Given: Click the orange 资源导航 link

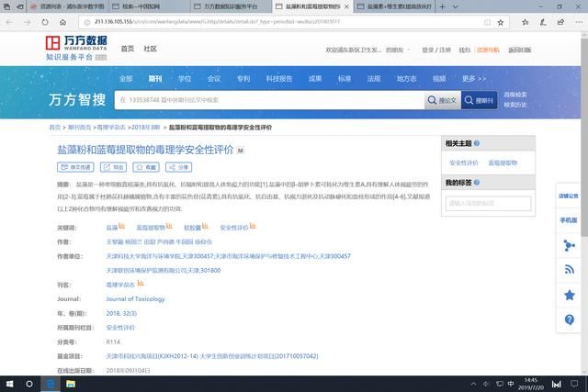Looking at the screenshot, I should point(488,50).
